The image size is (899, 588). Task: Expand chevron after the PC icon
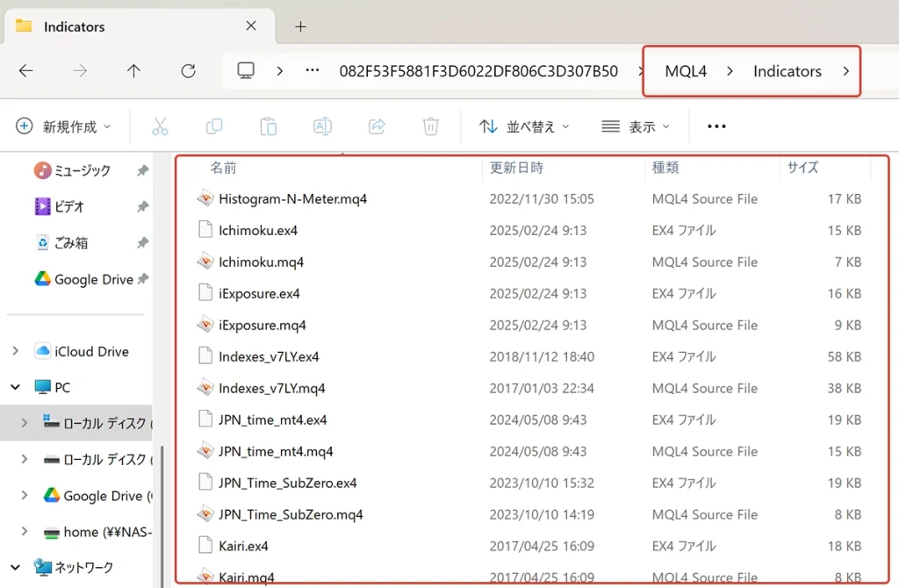(x=280, y=71)
